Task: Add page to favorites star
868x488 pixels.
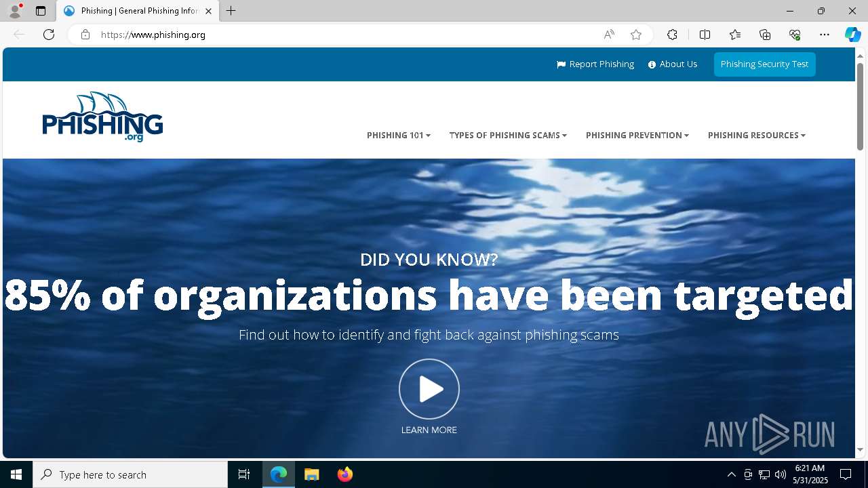Action: coord(636,35)
